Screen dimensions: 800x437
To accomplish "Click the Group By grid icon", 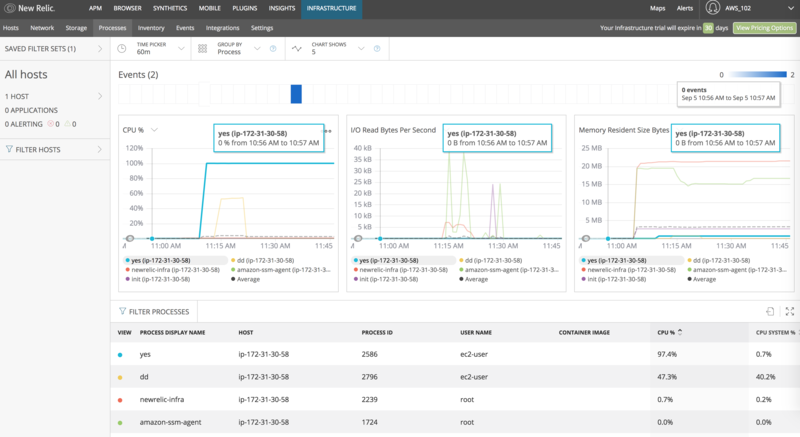I will click(x=203, y=48).
